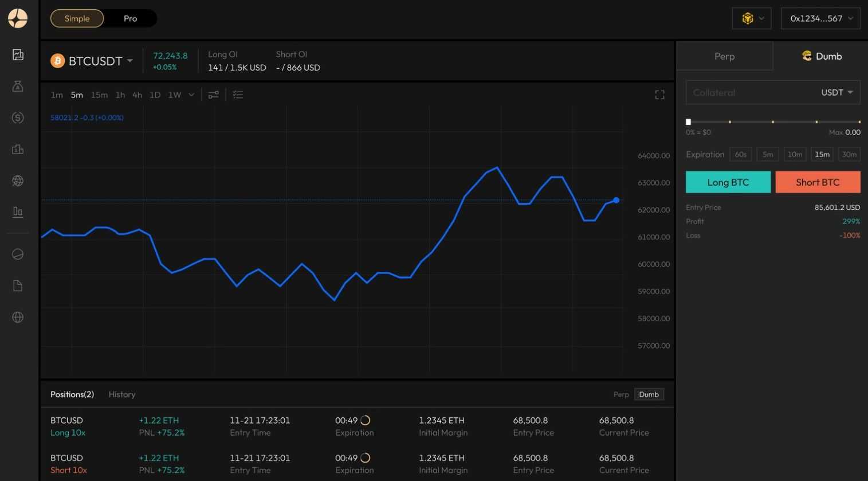This screenshot has height=481, width=868.
Task: Click the Max 0.00 collateral label
Action: (x=845, y=132)
